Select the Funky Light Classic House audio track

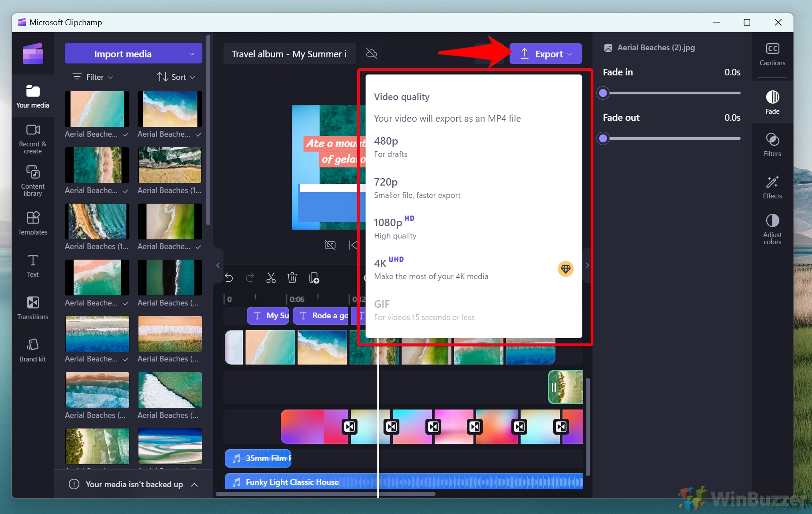[x=404, y=482]
